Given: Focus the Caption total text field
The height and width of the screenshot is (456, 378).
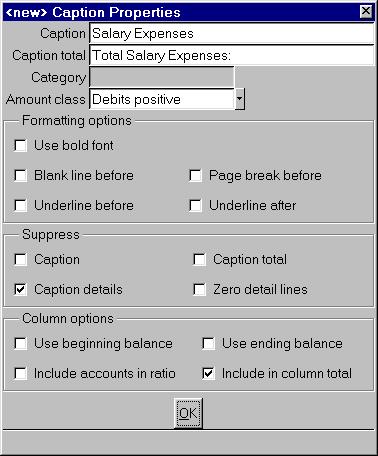Looking at the screenshot, I should tap(232, 55).
